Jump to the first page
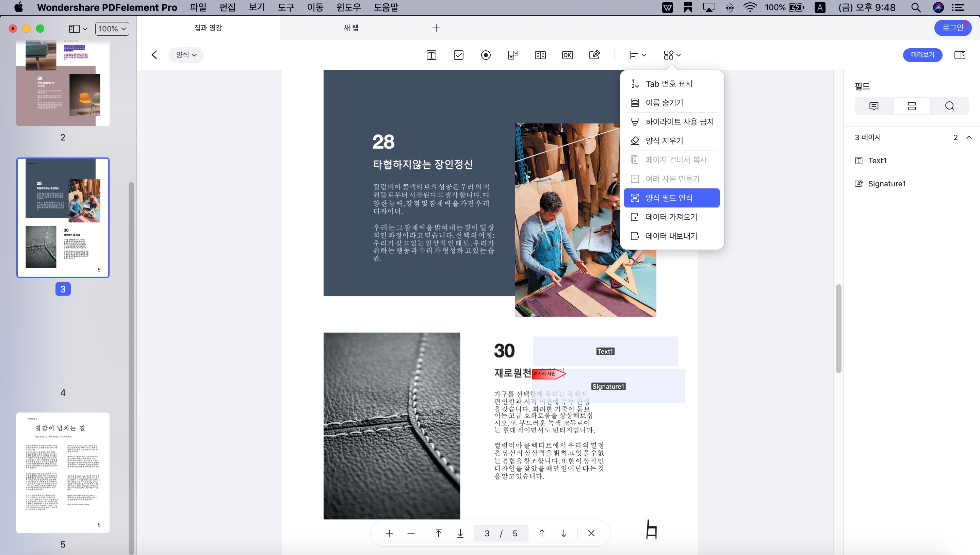Image resolution: width=980 pixels, height=555 pixels. [439, 533]
